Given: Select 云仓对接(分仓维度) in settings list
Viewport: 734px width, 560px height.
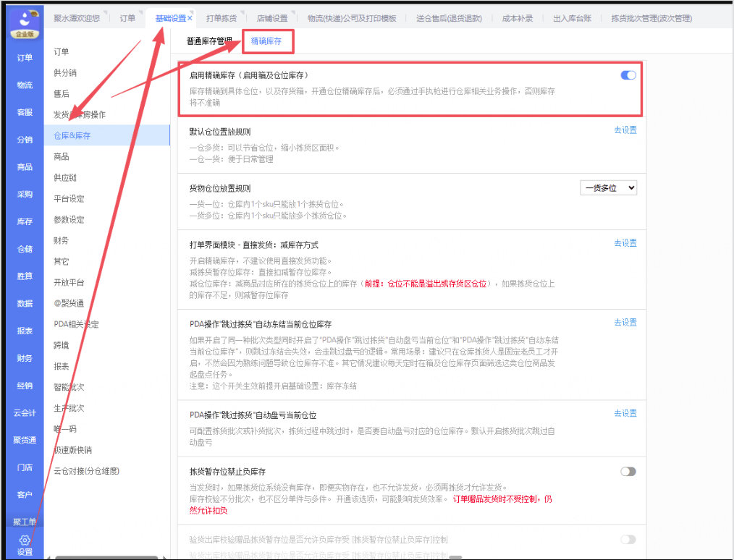Looking at the screenshot, I should pos(86,471).
